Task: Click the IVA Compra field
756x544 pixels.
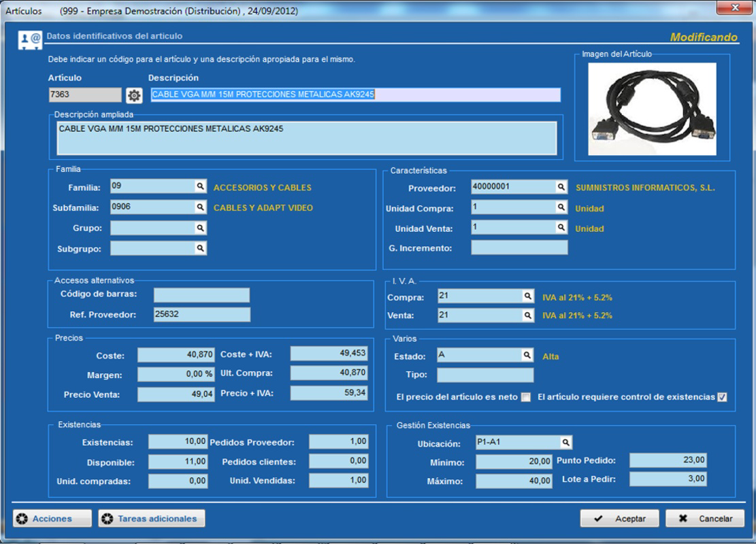Action: pos(480,296)
